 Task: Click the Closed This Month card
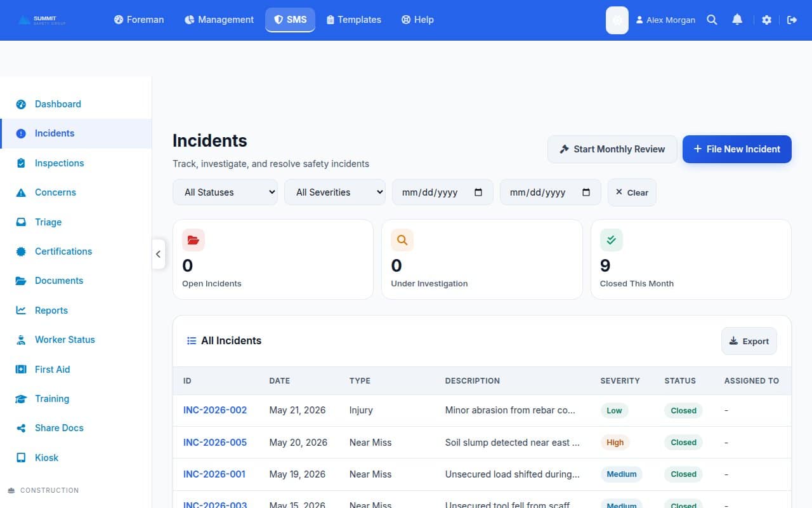tap(691, 259)
